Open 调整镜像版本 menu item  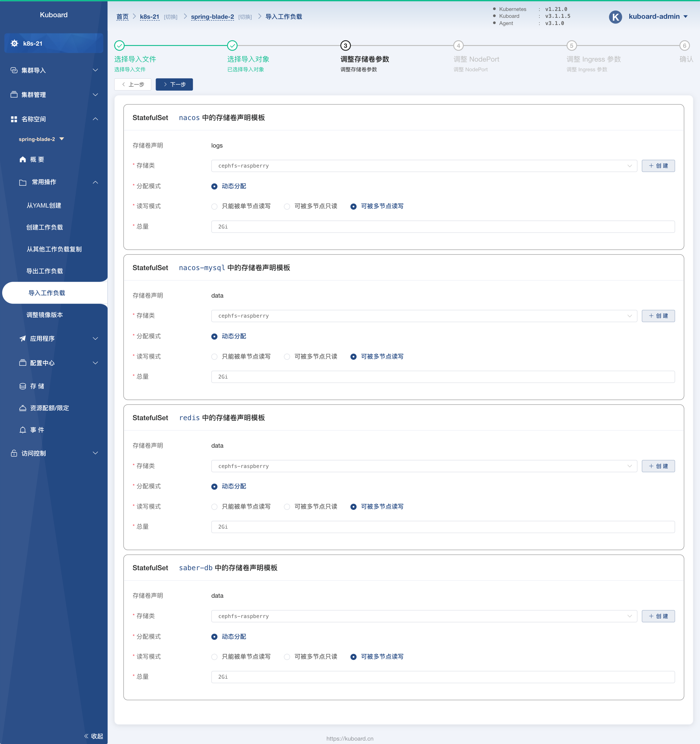tap(44, 315)
